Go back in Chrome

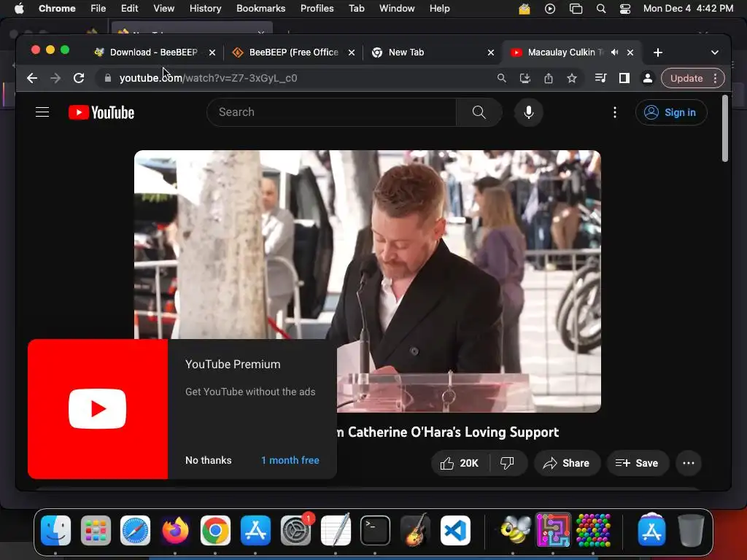click(x=32, y=78)
